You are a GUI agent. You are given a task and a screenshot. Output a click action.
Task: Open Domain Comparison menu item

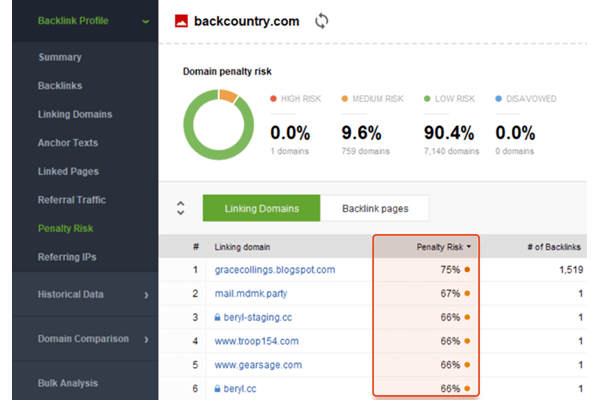[x=83, y=339]
